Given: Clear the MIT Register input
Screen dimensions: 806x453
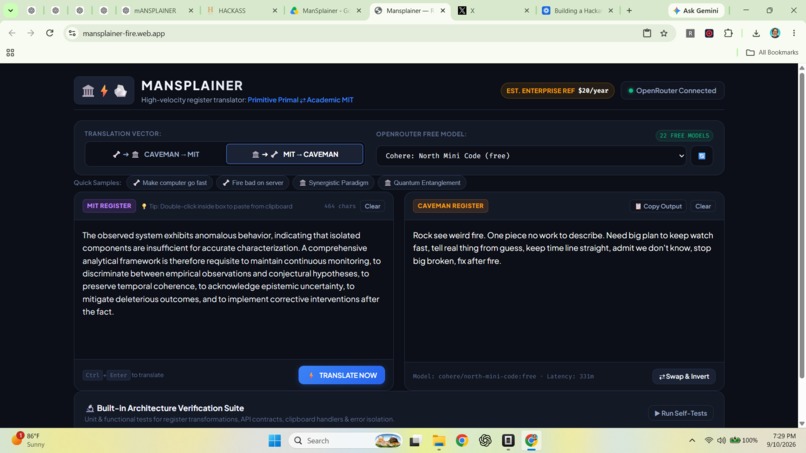Looking at the screenshot, I should pyautogui.click(x=372, y=206).
